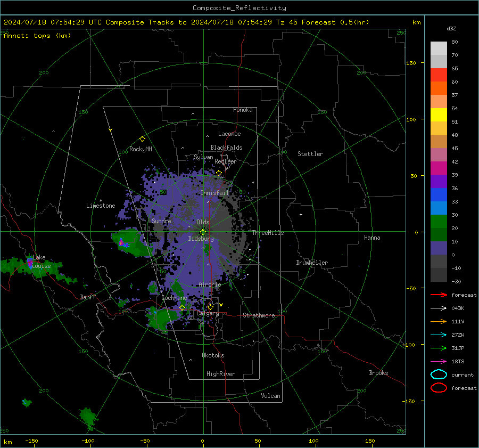Click the Calgary city label
The width and height of the screenshot is (479, 448).
(x=208, y=313)
